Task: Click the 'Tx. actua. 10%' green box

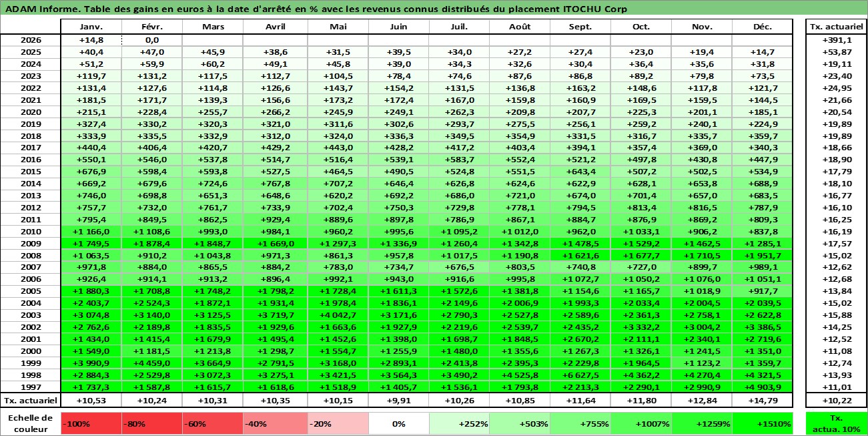Action: [836, 423]
